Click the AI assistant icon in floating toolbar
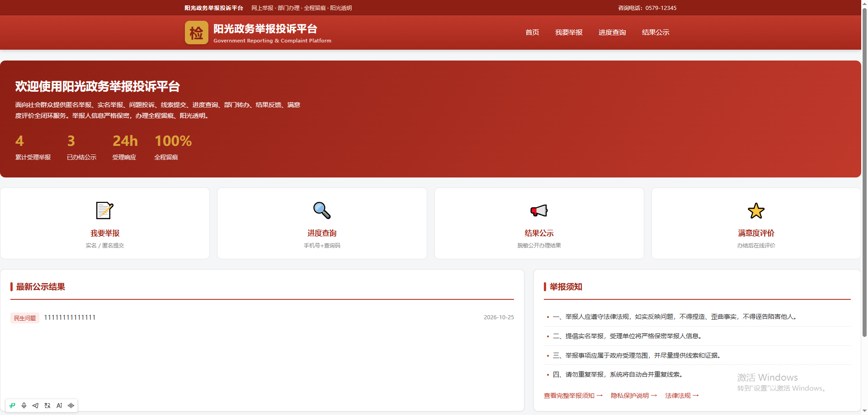The width and height of the screenshot is (868, 415). point(59,406)
